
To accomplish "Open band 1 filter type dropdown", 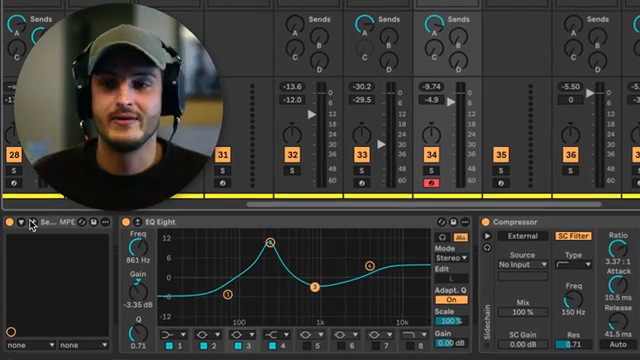I will click(x=173, y=335).
